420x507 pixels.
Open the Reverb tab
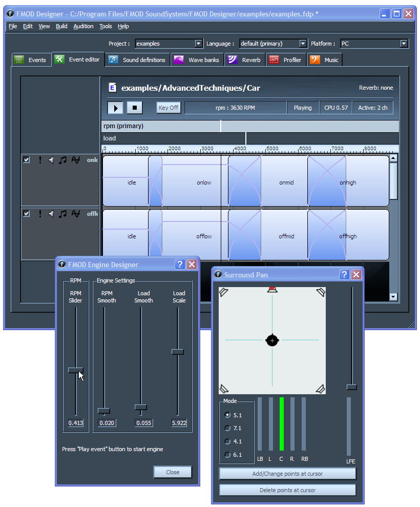click(245, 60)
